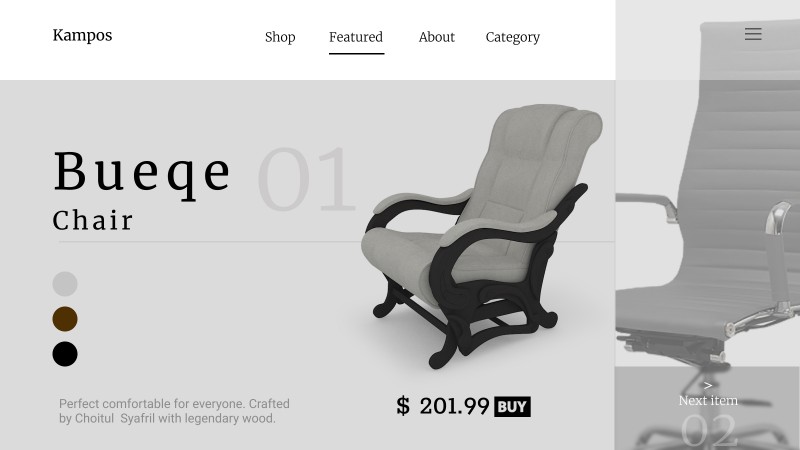Open the Category menu item
This screenshot has width=800, height=450.
pyautogui.click(x=513, y=37)
